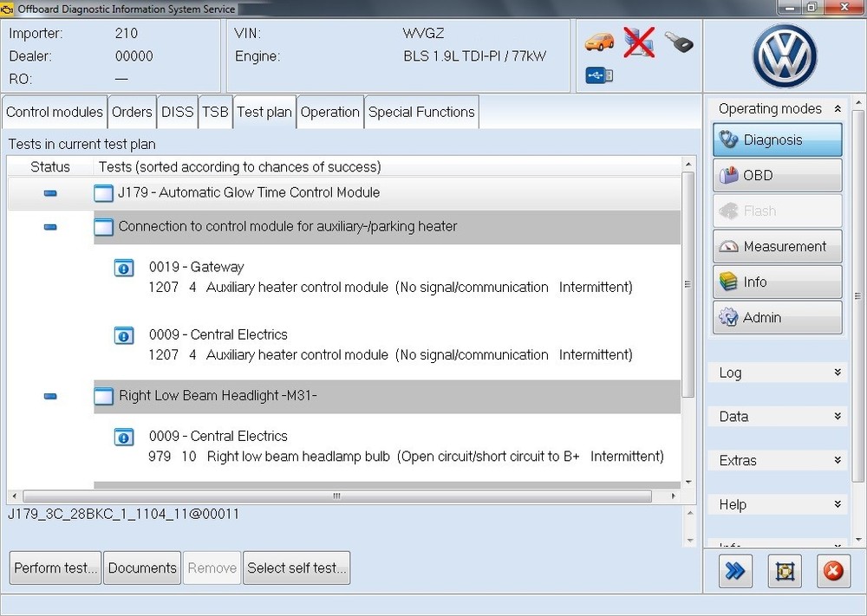This screenshot has height=616, width=867.
Task: Click status dash icon for Right Low Beam row
Action: (50, 396)
